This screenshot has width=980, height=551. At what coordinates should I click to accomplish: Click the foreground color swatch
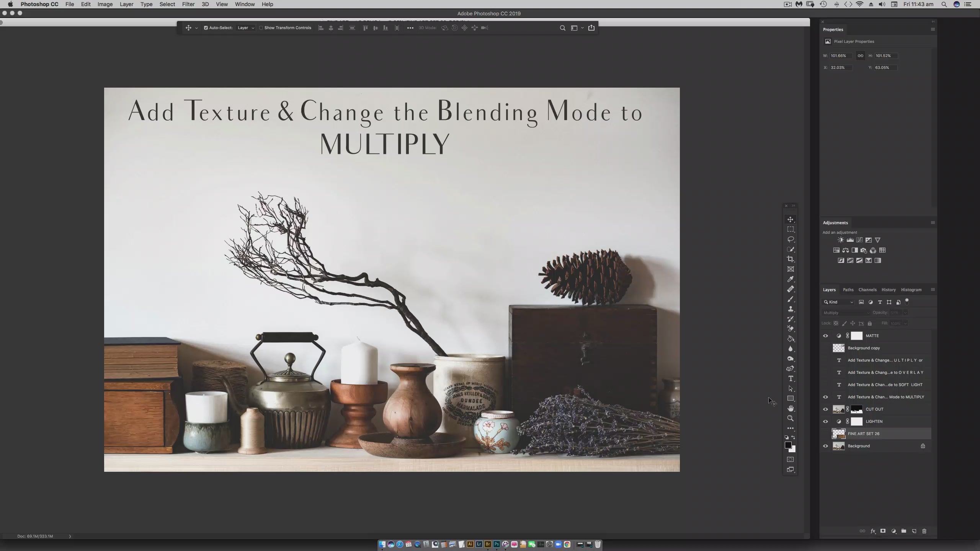(788, 445)
